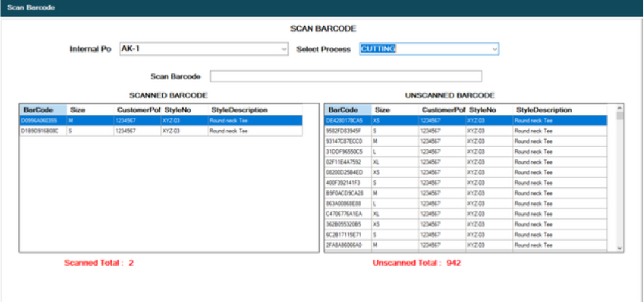
Task: Sort Unscanned table by Size column header
Action: pyautogui.click(x=395, y=110)
